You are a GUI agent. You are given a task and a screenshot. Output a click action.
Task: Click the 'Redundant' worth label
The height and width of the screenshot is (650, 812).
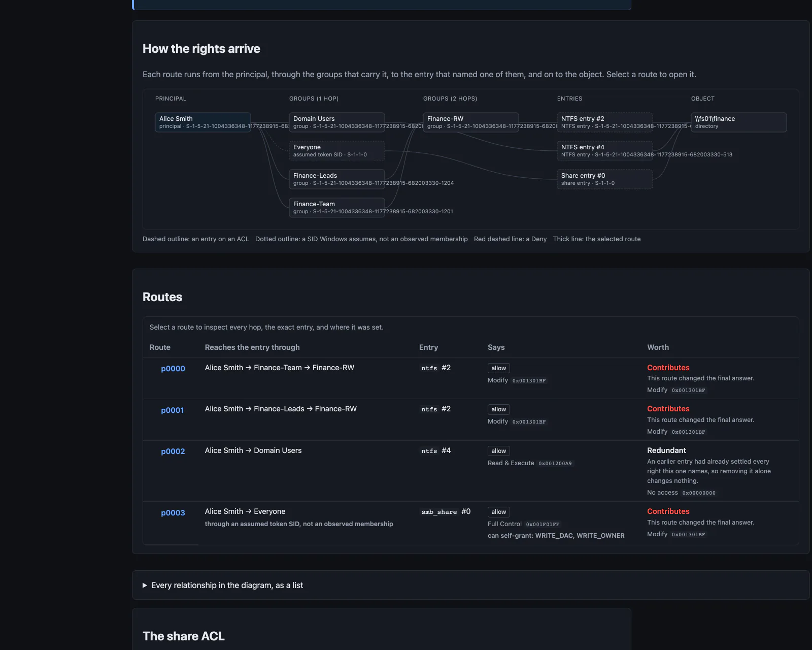[x=666, y=450]
